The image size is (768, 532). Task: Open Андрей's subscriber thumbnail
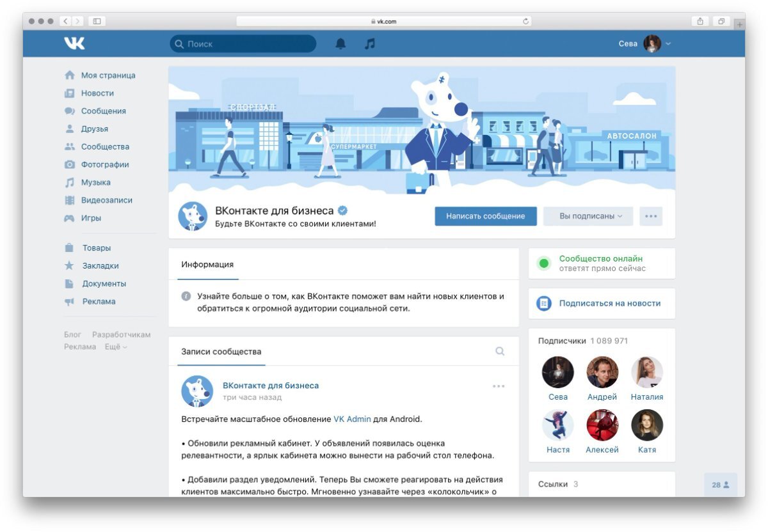click(602, 372)
